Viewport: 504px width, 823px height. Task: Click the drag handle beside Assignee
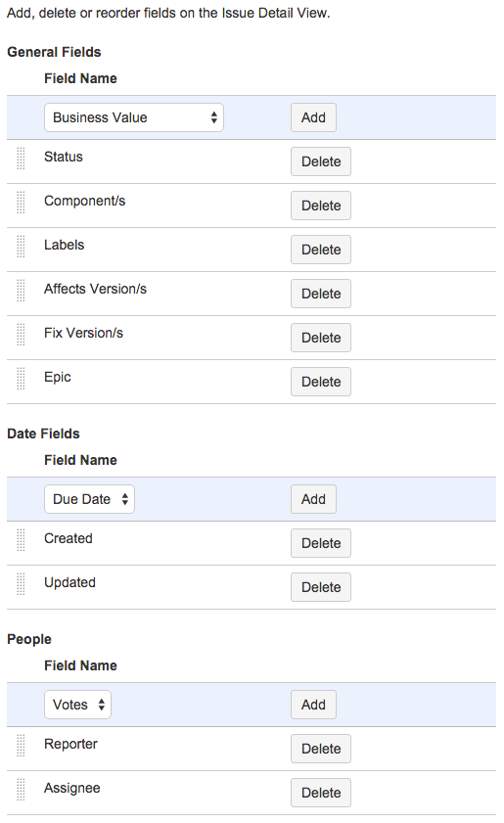(21, 790)
